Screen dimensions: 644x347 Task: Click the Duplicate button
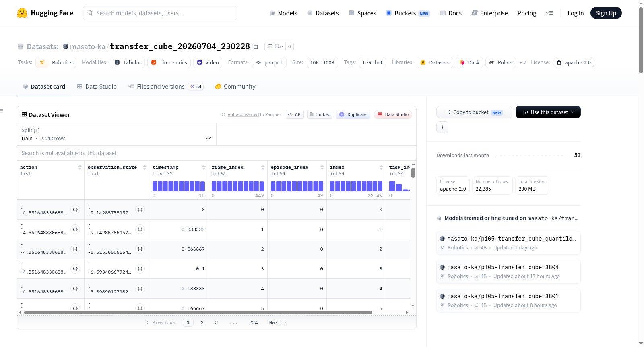point(353,114)
